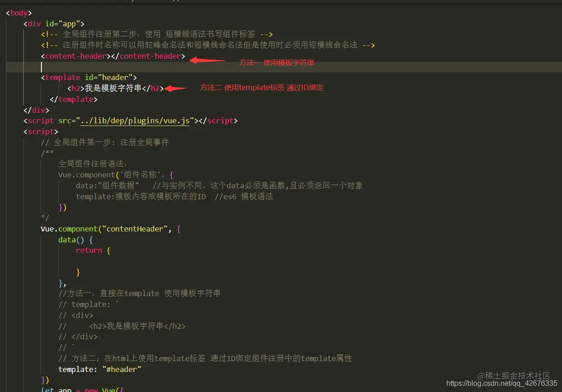Image resolution: width=562 pixels, height=392 pixels.
Task: Click the comment 方法一:直接在template 使用模板字符串
Action: coord(140,293)
